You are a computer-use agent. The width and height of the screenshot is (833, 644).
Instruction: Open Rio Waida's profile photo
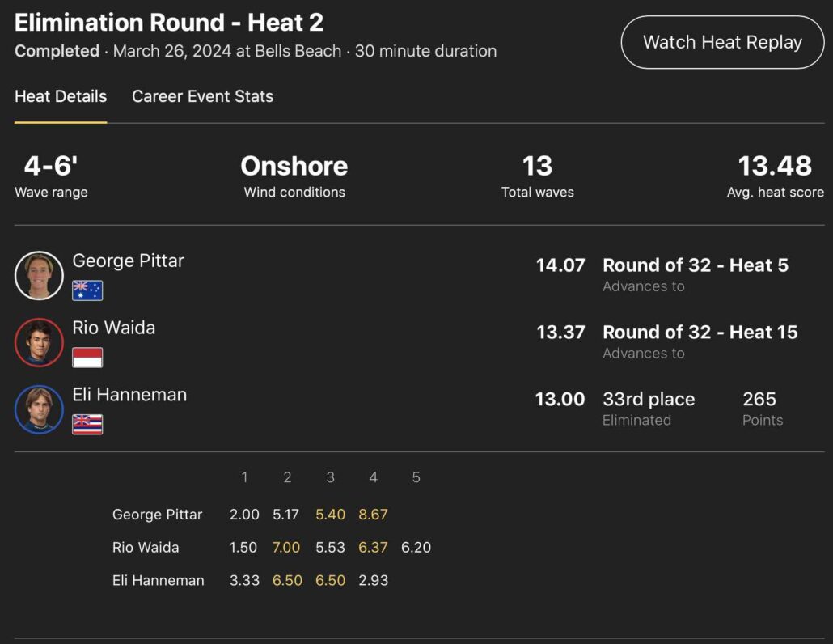[x=39, y=343]
